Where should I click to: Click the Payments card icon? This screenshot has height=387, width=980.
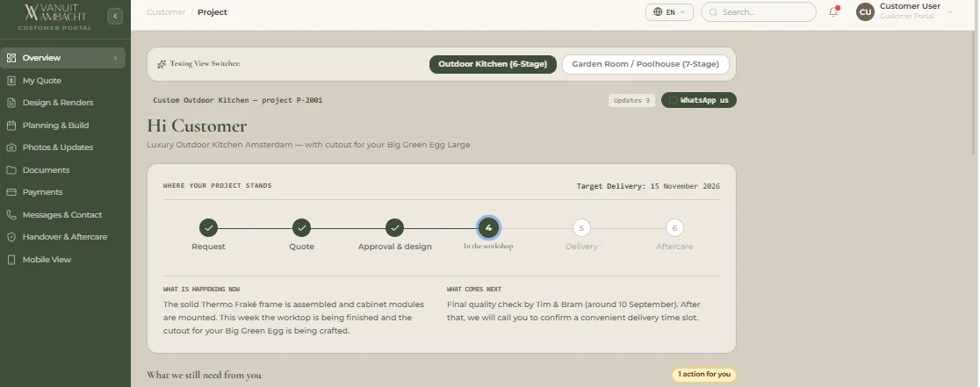click(x=11, y=192)
